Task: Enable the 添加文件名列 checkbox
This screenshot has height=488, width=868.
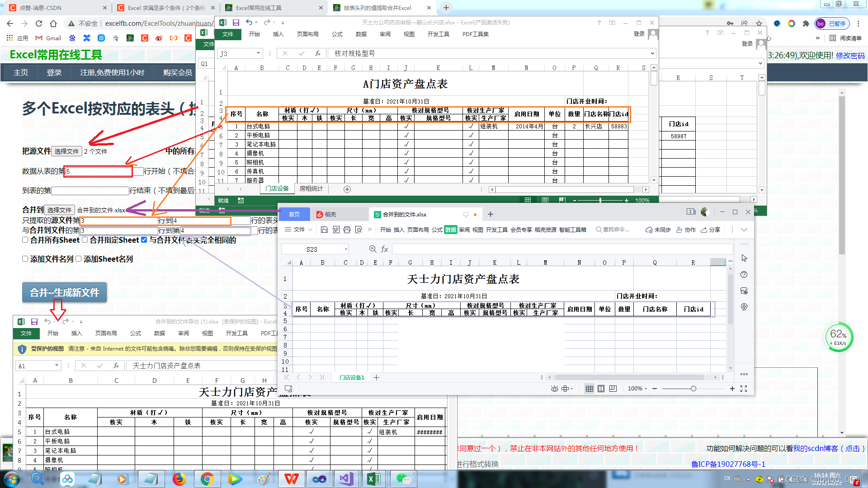Action: tap(25, 259)
